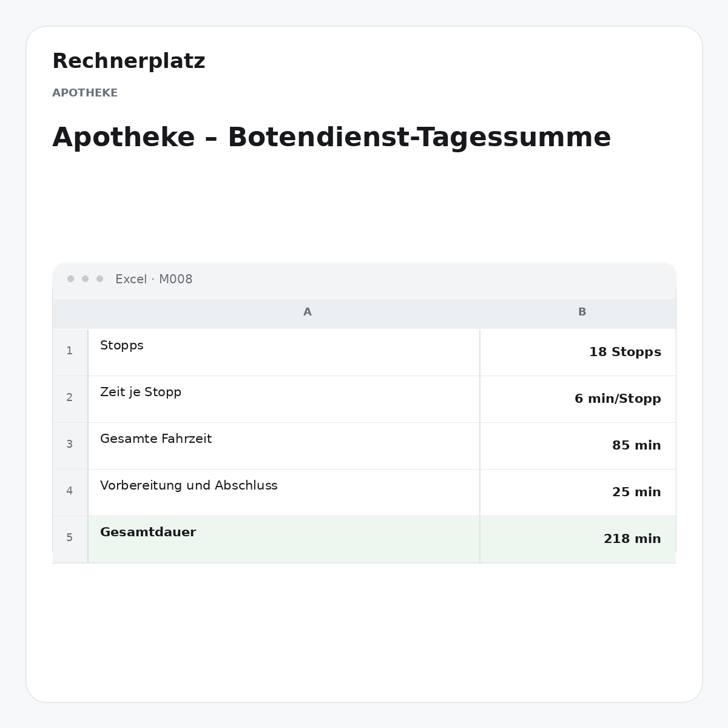Click the APOTHEKE subtitle

(x=85, y=93)
